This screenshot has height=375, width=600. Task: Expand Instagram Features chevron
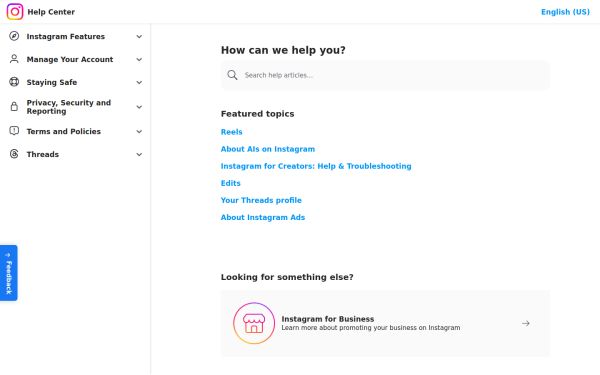tap(139, 36)
